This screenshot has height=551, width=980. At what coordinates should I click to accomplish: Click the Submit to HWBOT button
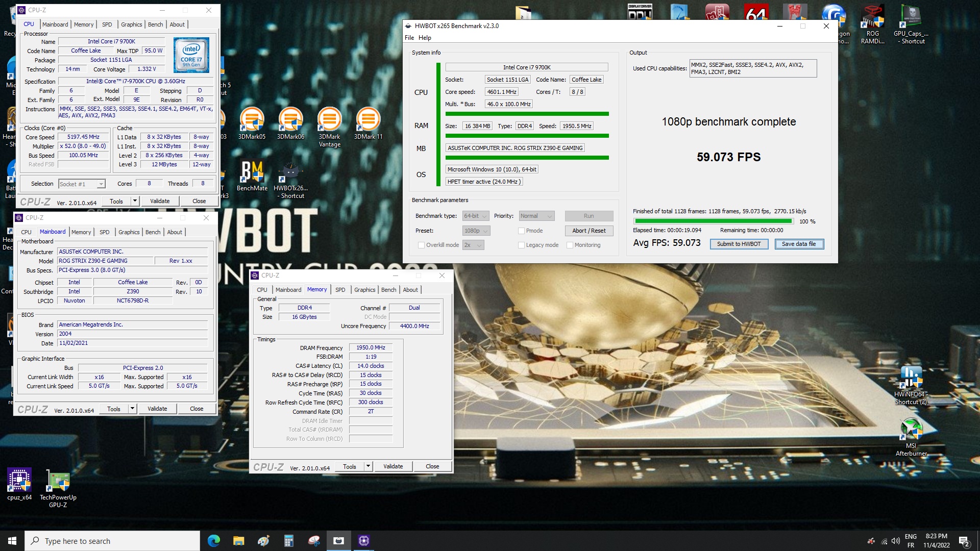pos(739,244)
